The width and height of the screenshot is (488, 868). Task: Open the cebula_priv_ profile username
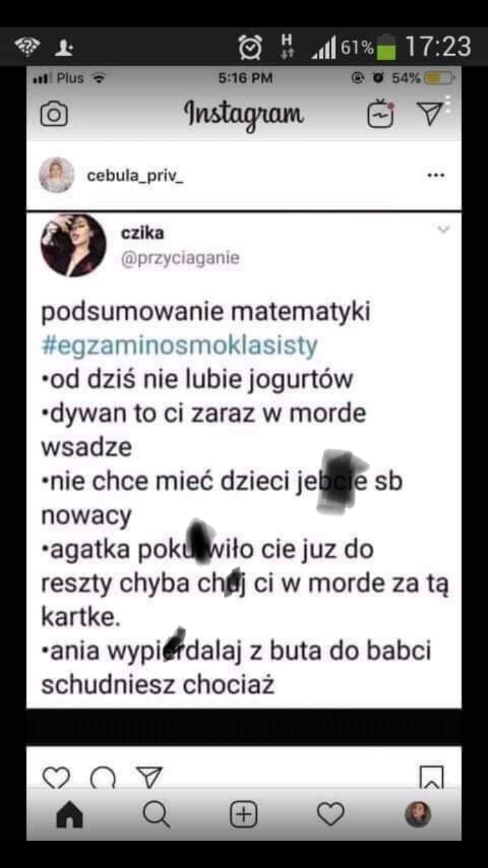[x=135, y=176]
